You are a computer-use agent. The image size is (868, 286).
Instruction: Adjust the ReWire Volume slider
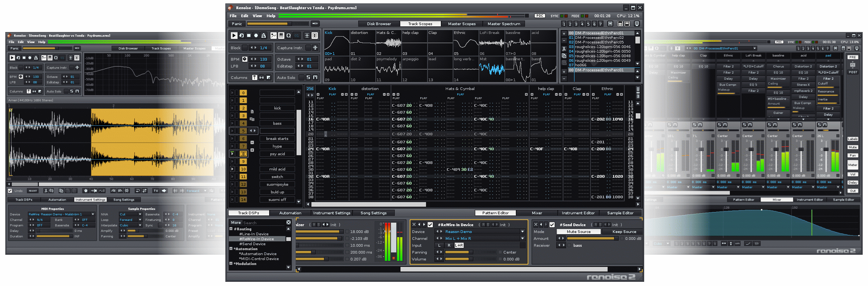point(472,259)
